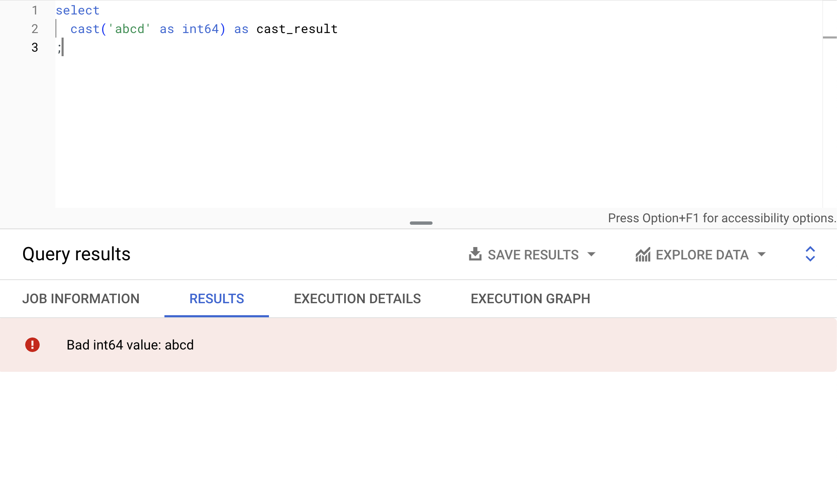Click the panel divider resize handle
The height and width of the screenshot is (504, 837).
tap(421, 223)
